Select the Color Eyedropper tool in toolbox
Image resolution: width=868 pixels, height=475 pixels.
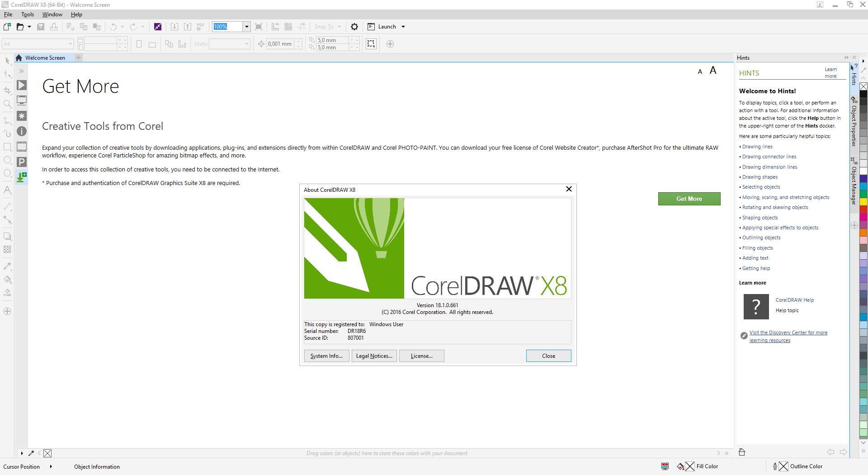[7, 266]
